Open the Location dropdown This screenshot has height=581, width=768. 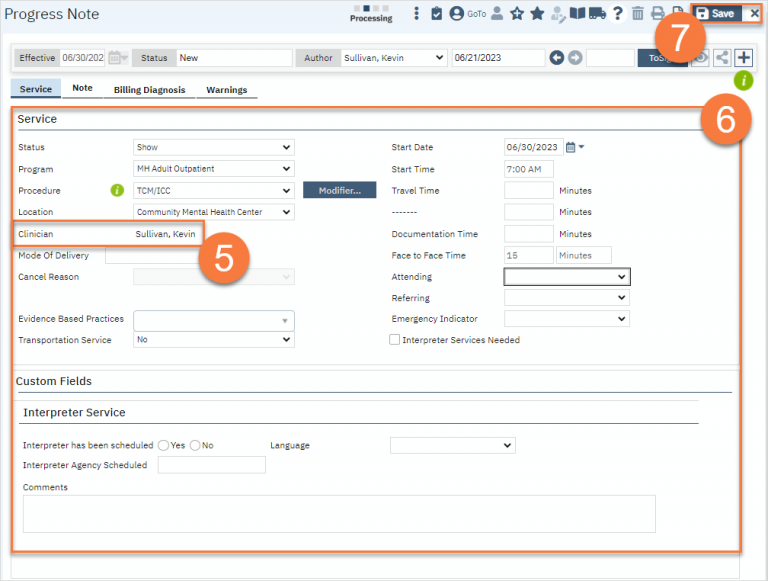214,212
